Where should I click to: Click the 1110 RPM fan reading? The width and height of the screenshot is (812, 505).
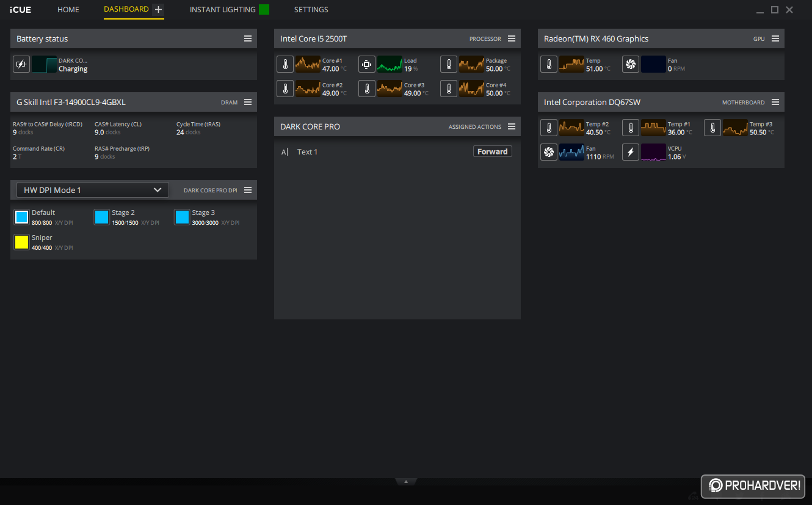(x=600, y=157)
